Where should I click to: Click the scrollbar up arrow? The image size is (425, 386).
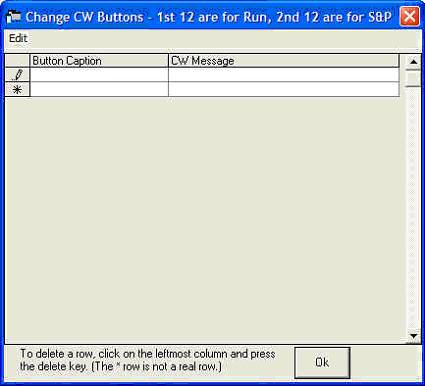(x=413, y=62)
